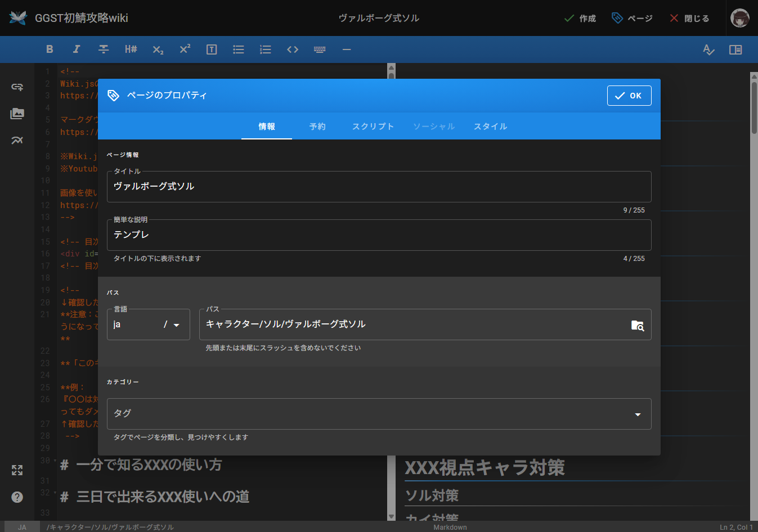
Task: Apply italic formatting from the toolbar
Action: 77,49
